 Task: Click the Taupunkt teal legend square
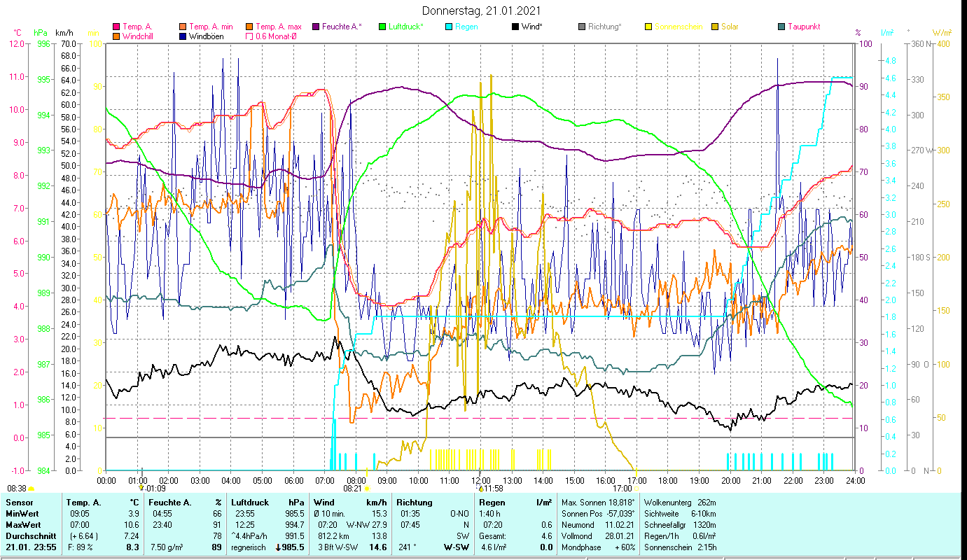(781, 27)
